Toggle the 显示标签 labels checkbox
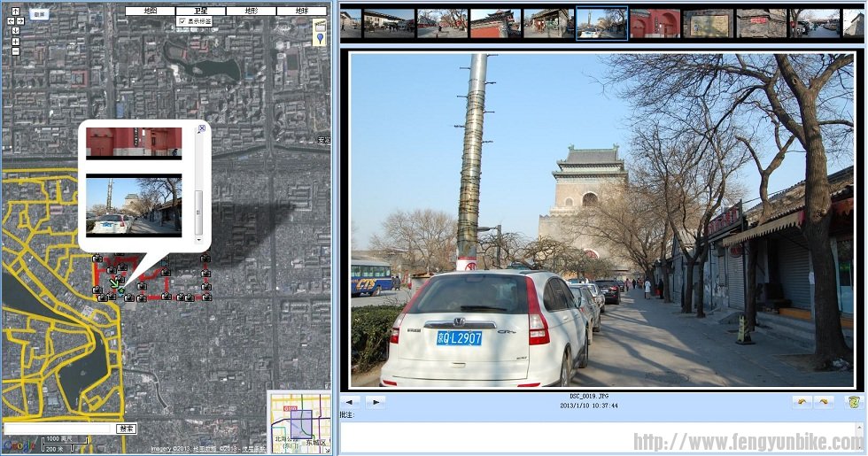The height and width of the screenshot is (456, 868). (182, 21)
